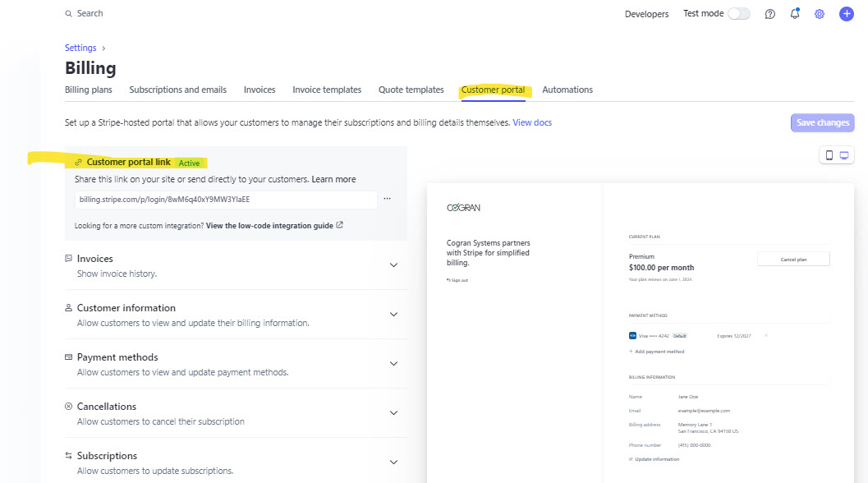Click the customer portal URL field

(225, 200)
